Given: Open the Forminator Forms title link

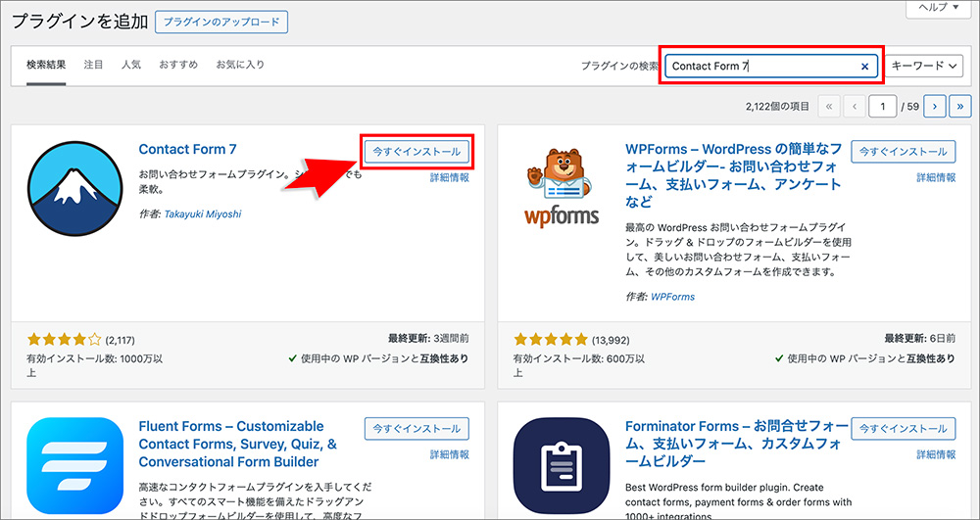Looking at the screenshot, I should pyautogui.click(x=738, y=444).
